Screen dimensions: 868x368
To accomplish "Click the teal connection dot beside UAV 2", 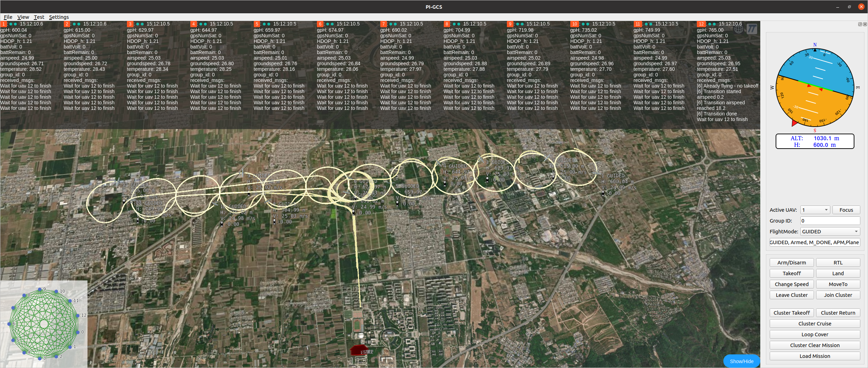I will click(74, 24).
